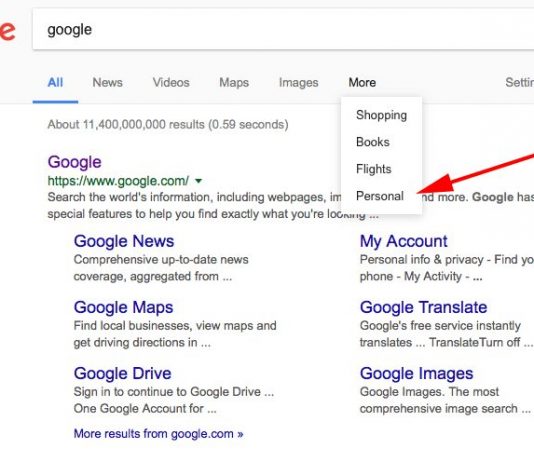534x462 pixels.
Task: Choose Flights from the More menu
Action: click(x=374, y=169)
